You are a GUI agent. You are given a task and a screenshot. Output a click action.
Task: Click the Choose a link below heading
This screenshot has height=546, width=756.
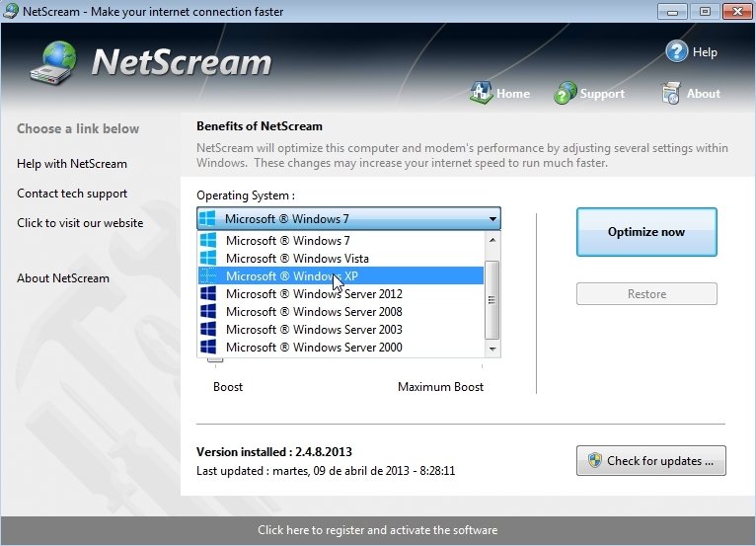coord(78,128)
